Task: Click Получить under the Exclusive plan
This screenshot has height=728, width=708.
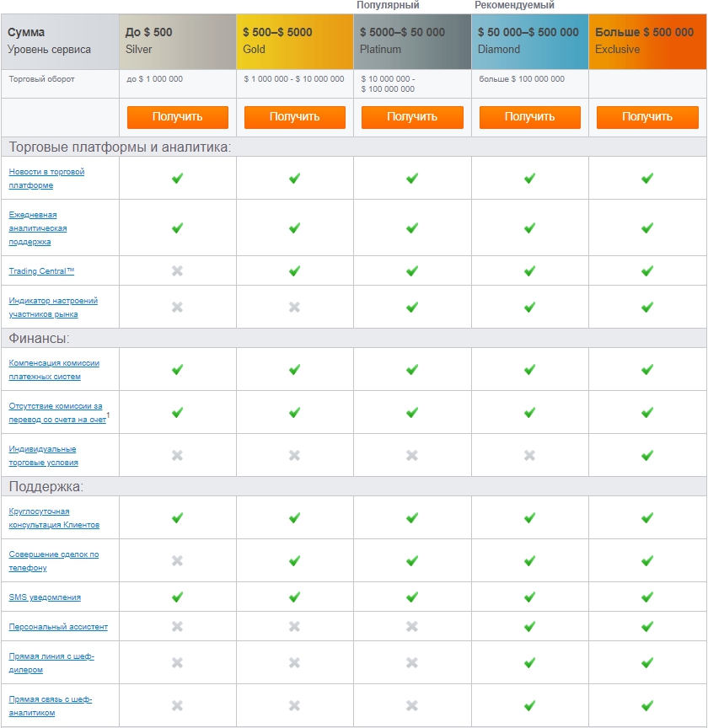Action: point(646,117)
